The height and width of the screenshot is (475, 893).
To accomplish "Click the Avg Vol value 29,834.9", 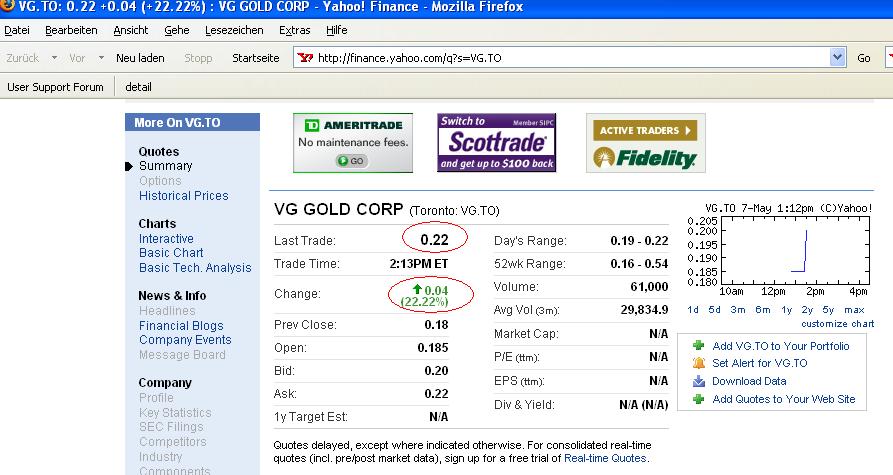I will coord(644,309).
